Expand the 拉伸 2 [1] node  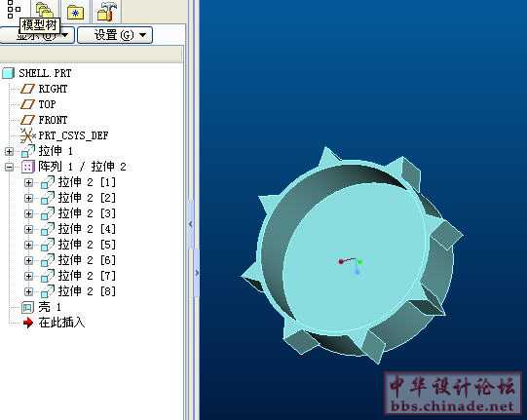coord(29,182)
